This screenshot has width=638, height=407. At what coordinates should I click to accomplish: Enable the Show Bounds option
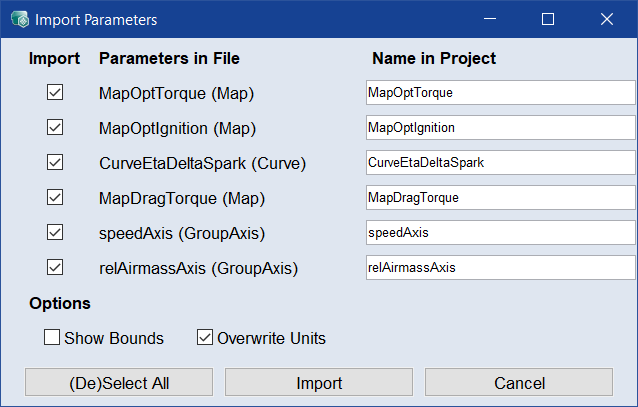pyautogui.click(x=52, y=338)
